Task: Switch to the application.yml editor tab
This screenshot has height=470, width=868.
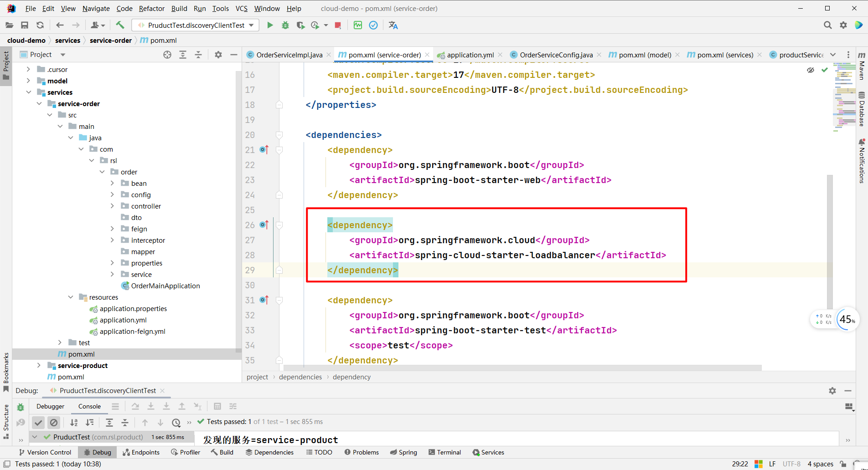Action: click(x=470, y=55)
